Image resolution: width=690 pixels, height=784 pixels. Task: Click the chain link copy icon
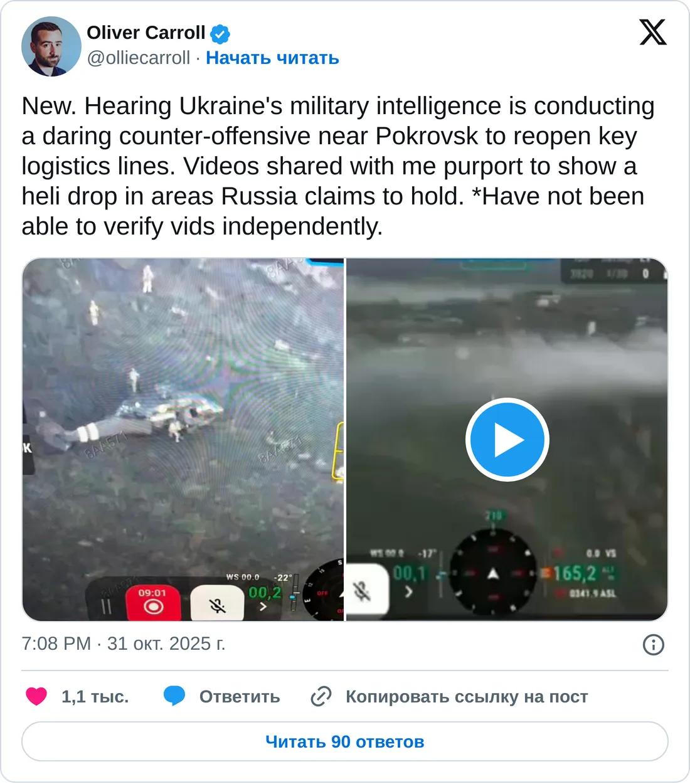321,696
